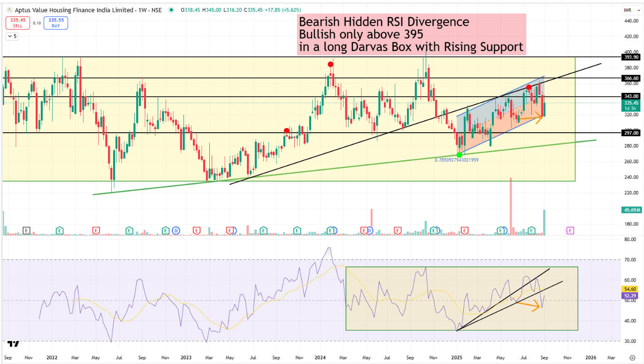This screenshot has width=644, height=364.
Task: Select the green dot drawing on the chart
Action: [x=459, y=155]
